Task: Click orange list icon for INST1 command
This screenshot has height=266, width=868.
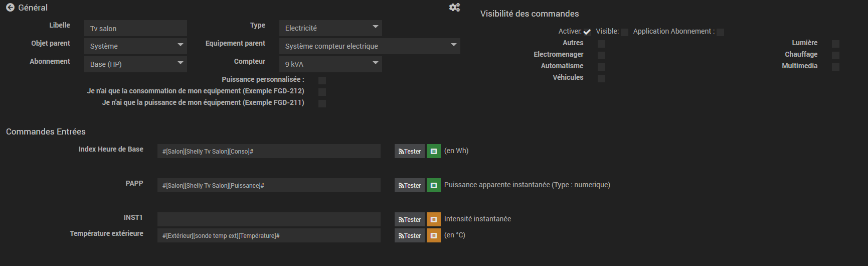Action: pyautogui.click(x=433, y=219)
